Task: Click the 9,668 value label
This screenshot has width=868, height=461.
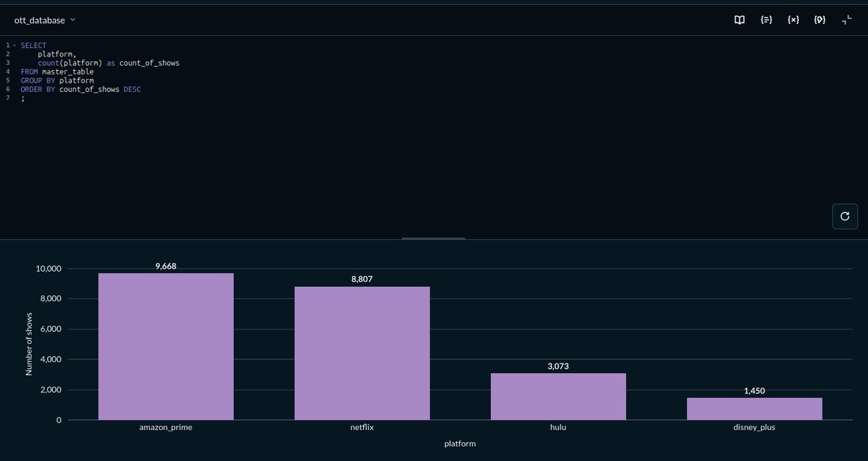Action: click(x=166, y=266)
